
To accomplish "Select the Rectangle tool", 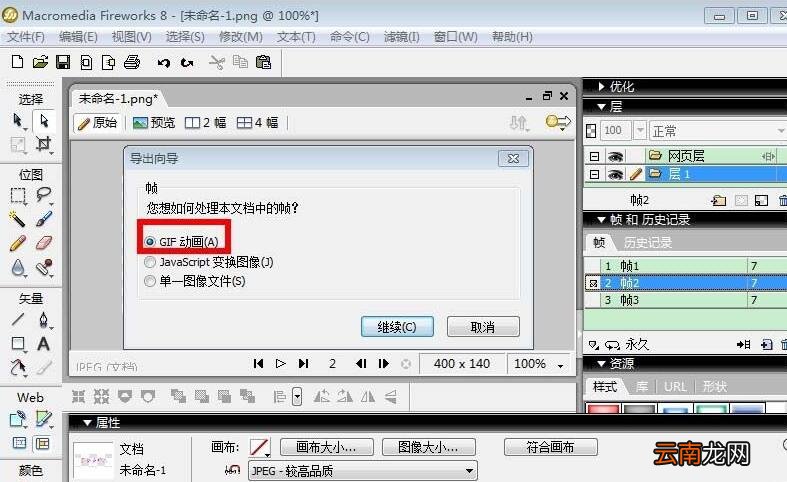I will [18, 344].
